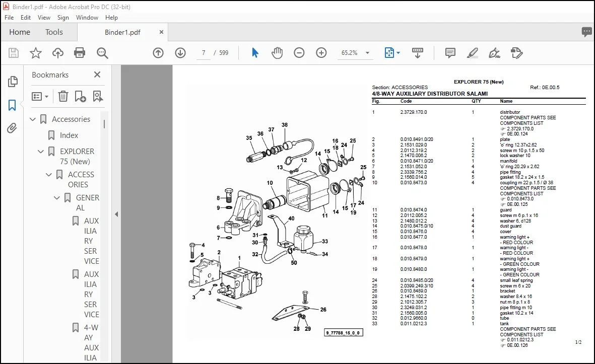Open the page thumbnails panel
This screenshot has height=364, width=595.
[x=13, y=82]
